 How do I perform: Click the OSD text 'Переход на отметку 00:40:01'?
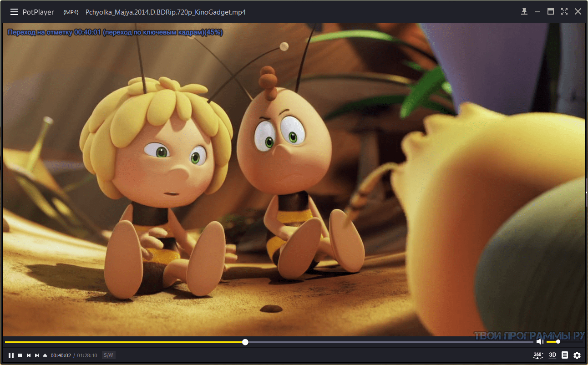[x=54, y=32]
